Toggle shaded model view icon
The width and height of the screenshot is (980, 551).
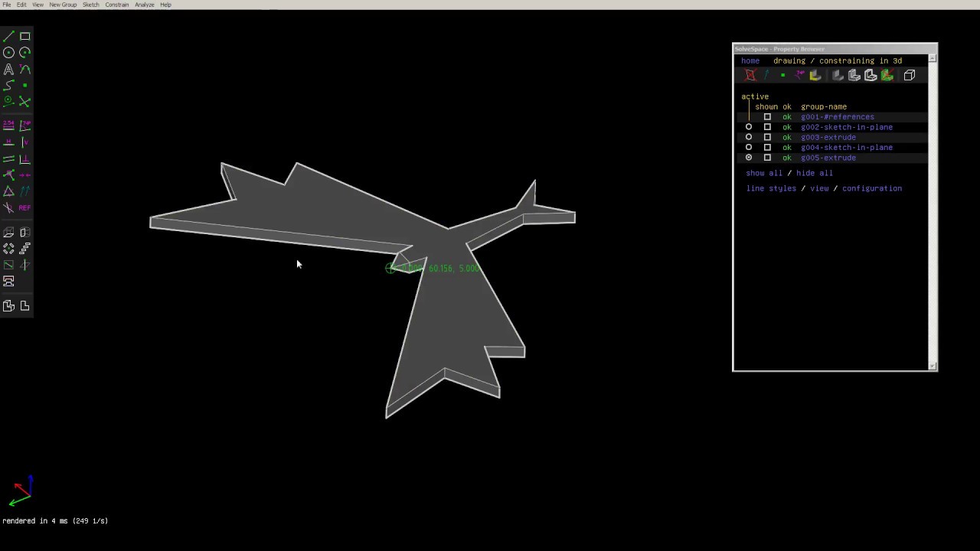click(838, 75)
